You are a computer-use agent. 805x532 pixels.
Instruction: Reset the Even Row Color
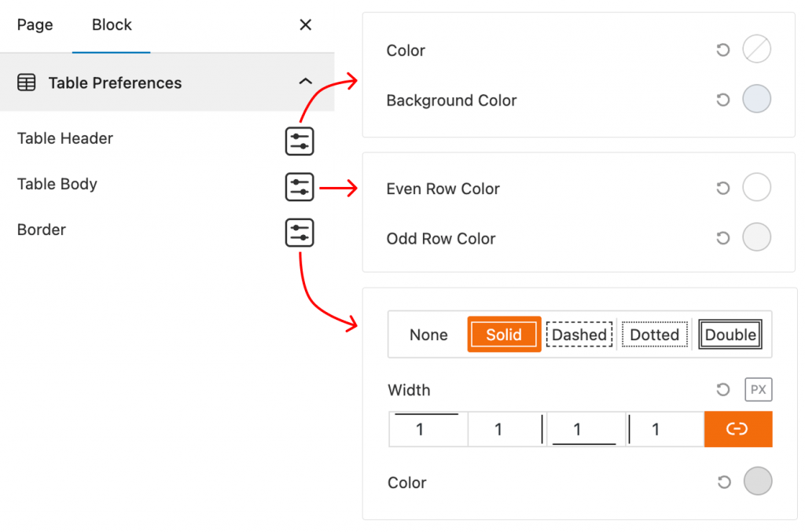722,188
